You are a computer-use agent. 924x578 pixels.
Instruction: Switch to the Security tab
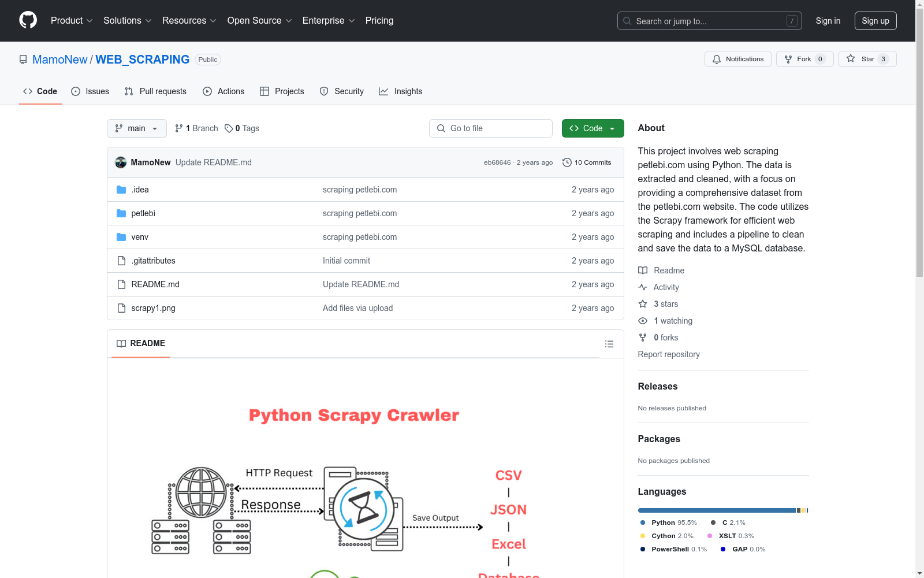tap(342, 91)
